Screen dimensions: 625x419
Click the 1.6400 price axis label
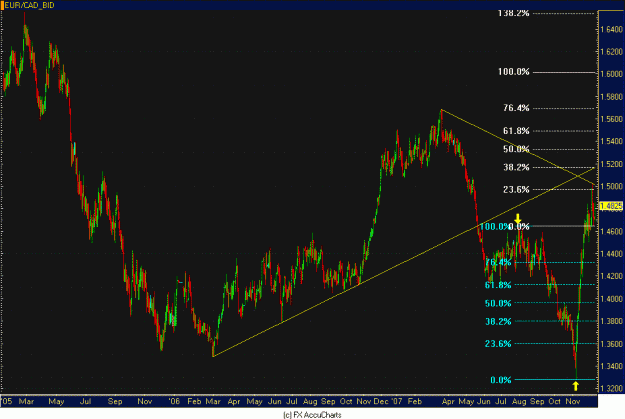[x=611, y=30]
